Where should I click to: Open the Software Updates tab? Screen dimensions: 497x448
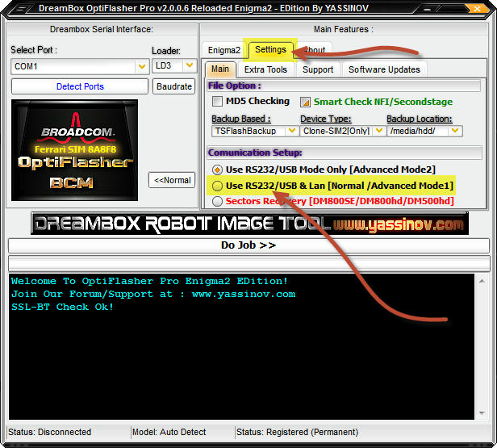point(384,69)
